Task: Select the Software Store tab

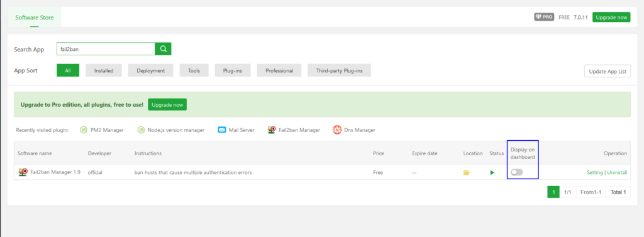Action: point(35,18)
